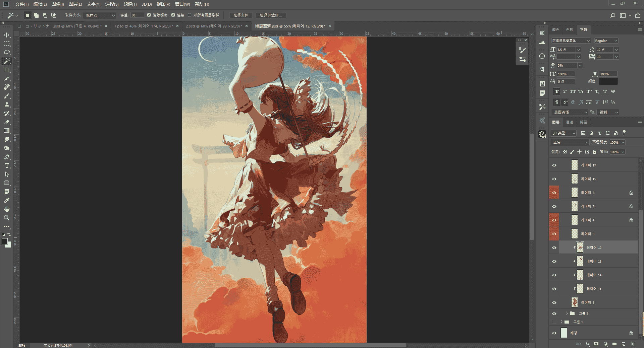Open the layer opacity dropdown arrow
The image size is (644, 348).
click(623, 142)
